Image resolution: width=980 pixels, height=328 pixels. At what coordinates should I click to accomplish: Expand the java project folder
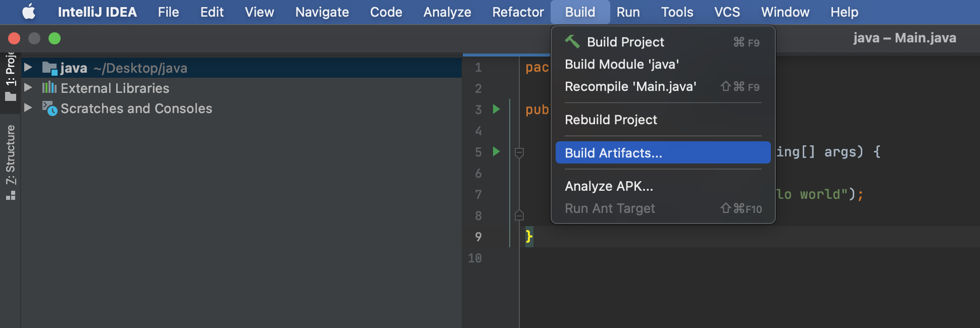pyautogui.click(x=28, y=67)
